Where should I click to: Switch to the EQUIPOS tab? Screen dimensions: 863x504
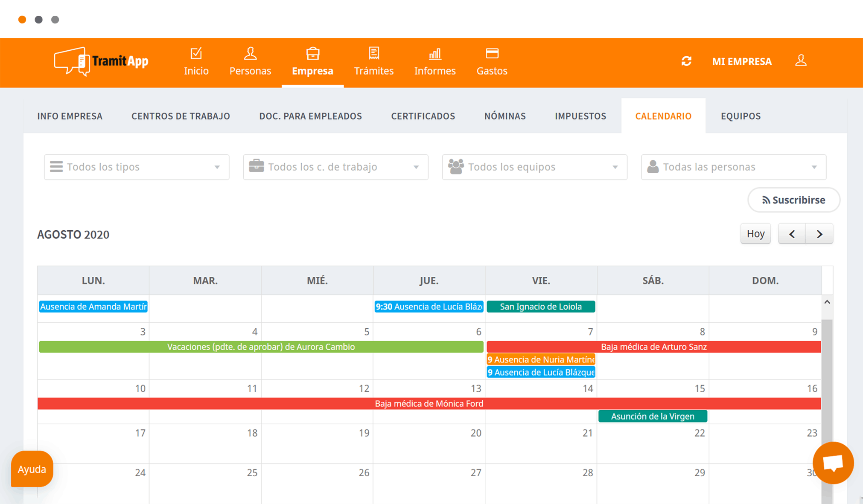[741, 116]
